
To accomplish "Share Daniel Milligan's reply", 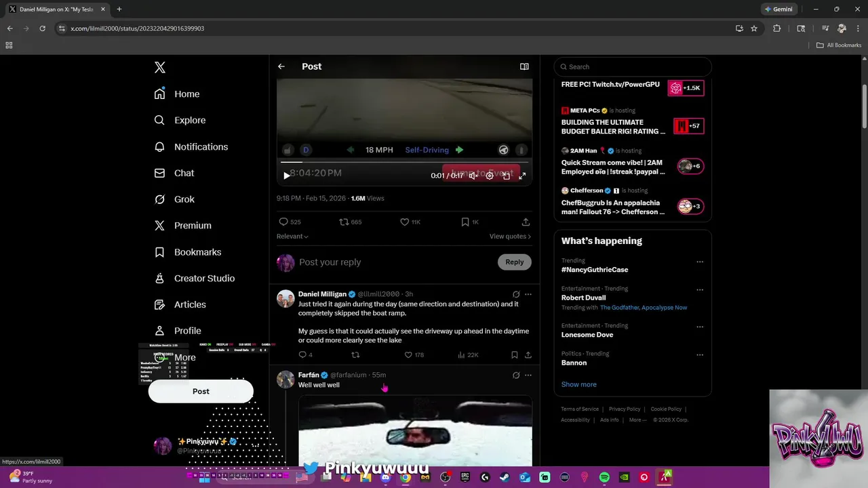I will 528,354.
